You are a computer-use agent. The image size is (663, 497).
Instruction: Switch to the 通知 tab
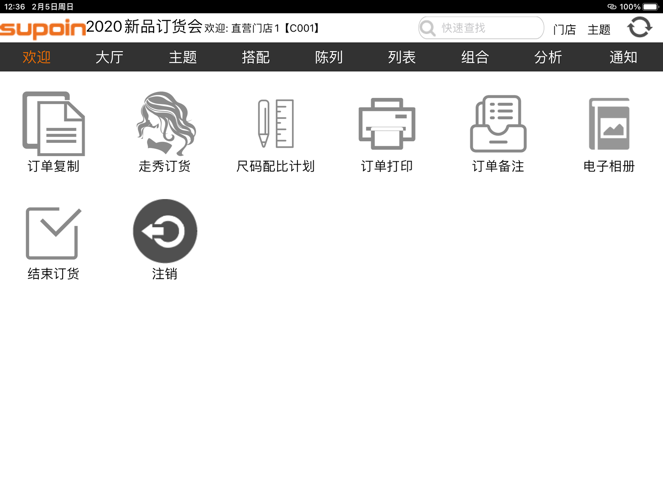click(623, 57)
